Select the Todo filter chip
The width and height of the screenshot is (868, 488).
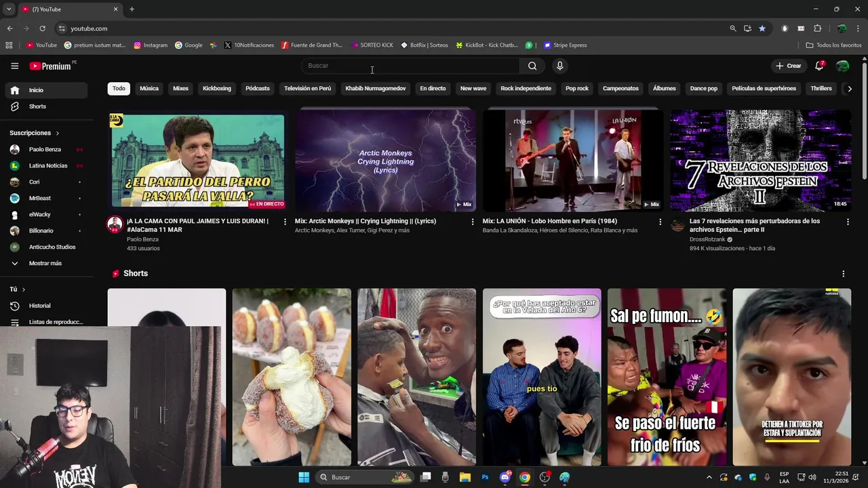(x=119, y=88)
